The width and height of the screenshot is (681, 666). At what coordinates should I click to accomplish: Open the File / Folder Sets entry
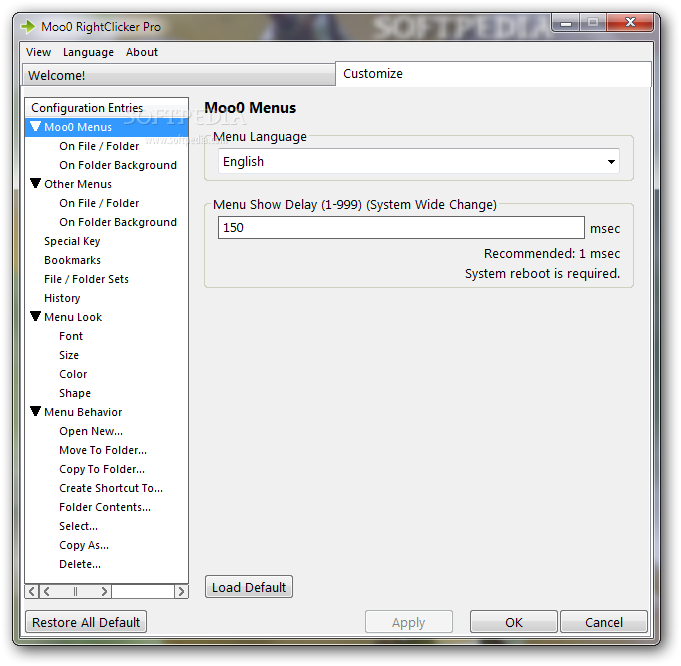coord(86,279)
